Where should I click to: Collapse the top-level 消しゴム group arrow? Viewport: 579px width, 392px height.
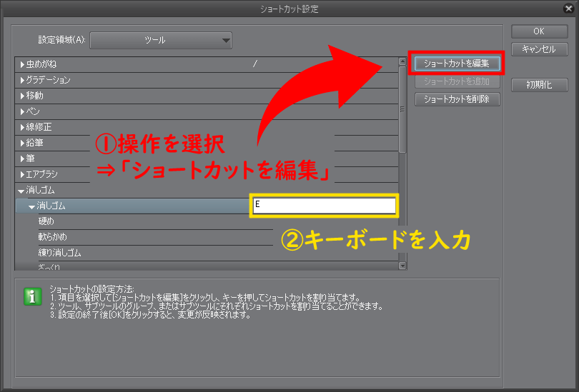21,191
